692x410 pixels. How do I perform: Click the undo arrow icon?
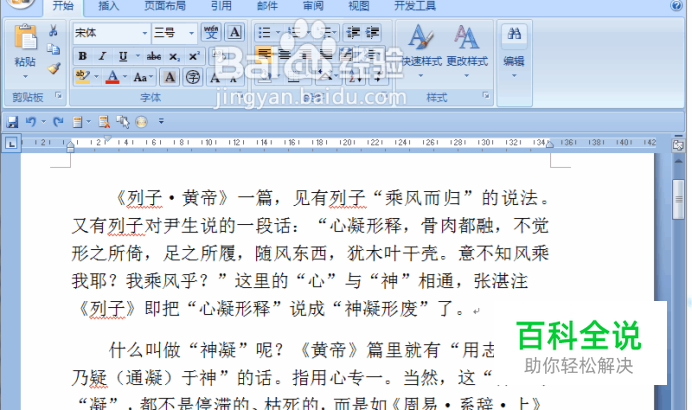(x=30, y=121)
